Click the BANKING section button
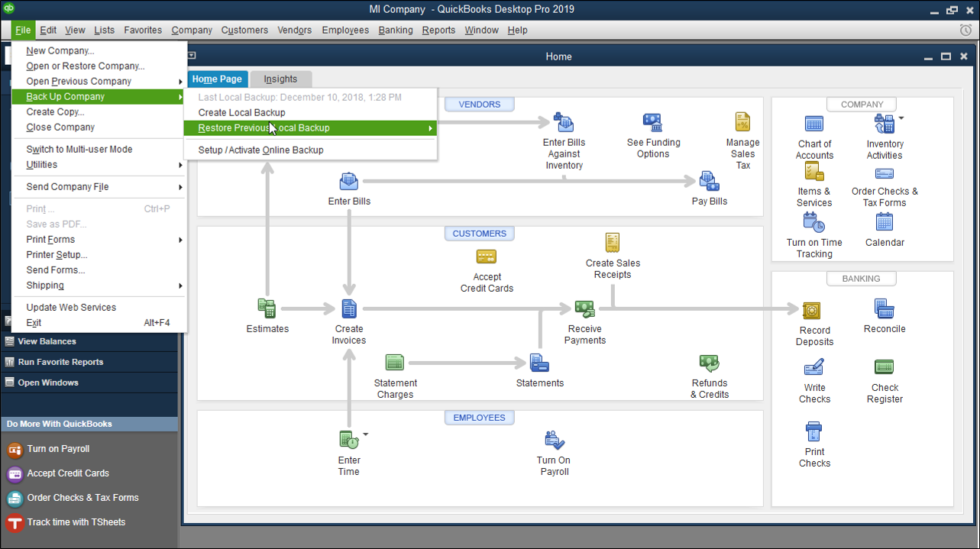Viewport: 980px width, 549px height. pos(862,279)
